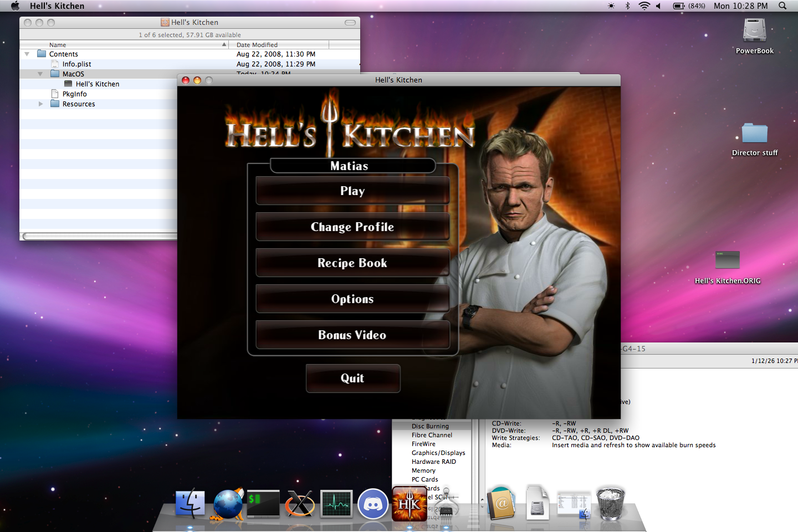Click the Change Profile button
The height and width of the screenshot is (532, 798).
pos(352,227)
